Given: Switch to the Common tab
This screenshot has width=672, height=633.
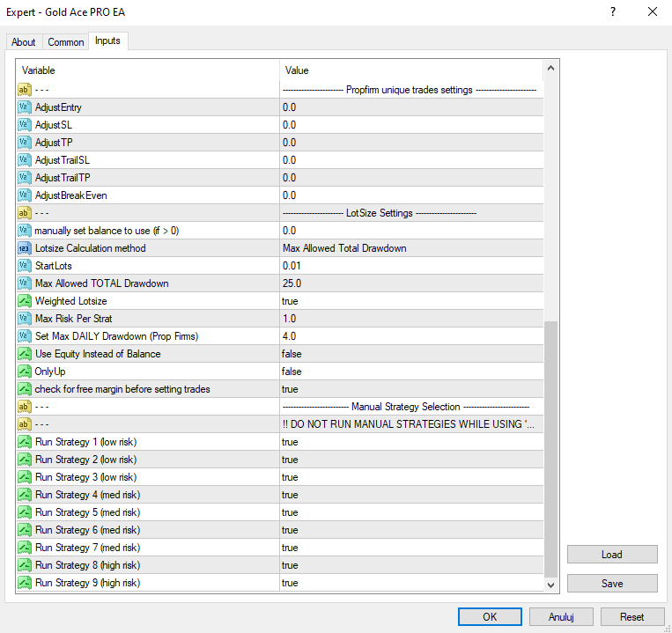Looking at the screenshot, I should coord(65,42).
